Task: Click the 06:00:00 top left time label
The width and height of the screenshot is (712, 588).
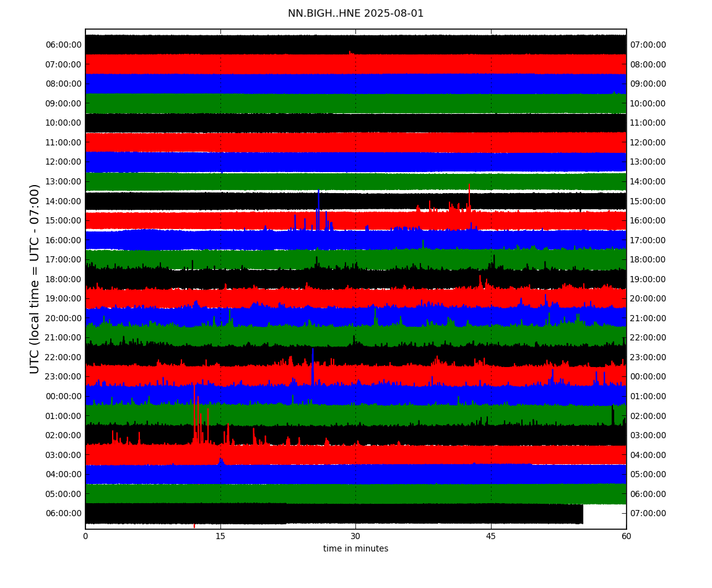Action: pyautogui.click(x=64, y=45)
